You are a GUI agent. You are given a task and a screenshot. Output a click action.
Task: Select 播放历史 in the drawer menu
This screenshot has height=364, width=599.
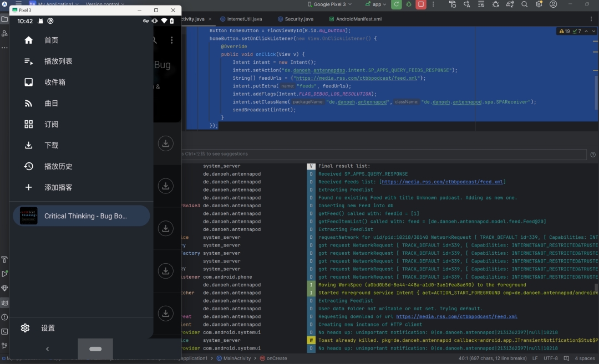click(58, 166)
